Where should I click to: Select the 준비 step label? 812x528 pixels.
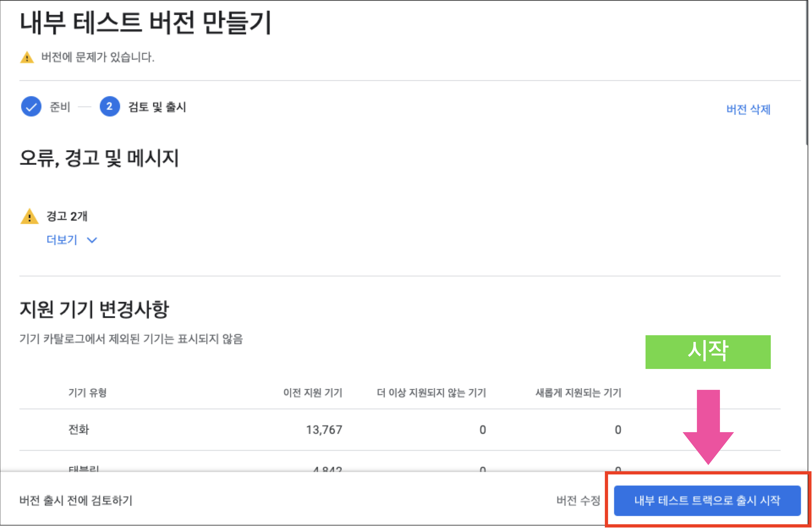pyautogui.click(x=60, y=107)
